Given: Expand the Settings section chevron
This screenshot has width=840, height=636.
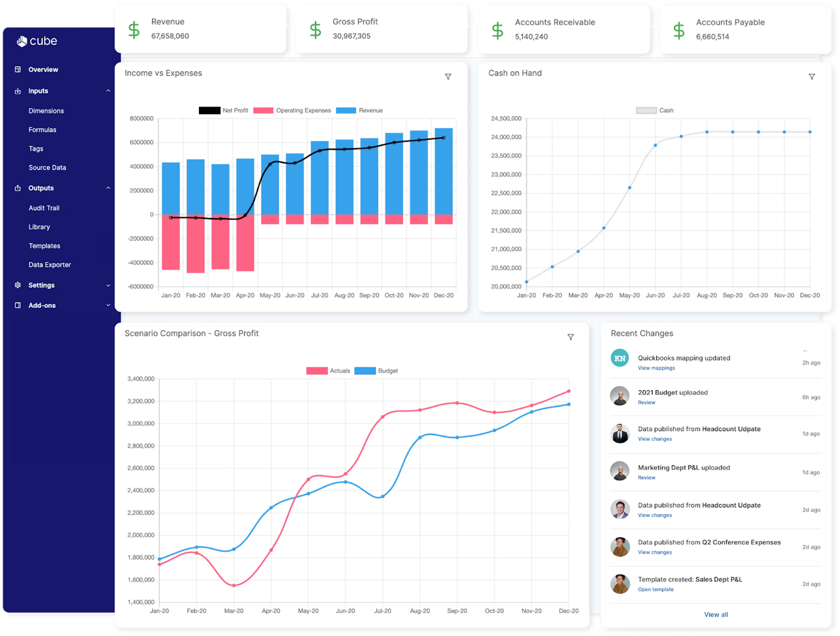Looking at the screenshot, I should coord(108,285).
